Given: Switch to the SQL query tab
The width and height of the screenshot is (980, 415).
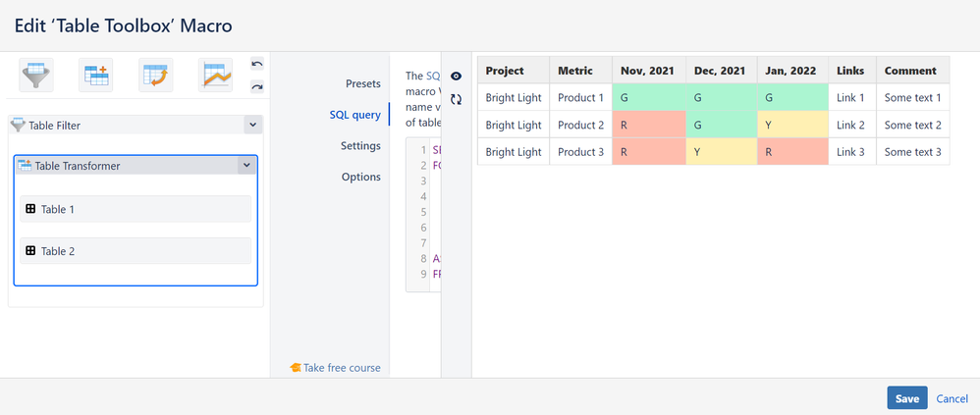Looking at the screenshot, I should [354, 115].
